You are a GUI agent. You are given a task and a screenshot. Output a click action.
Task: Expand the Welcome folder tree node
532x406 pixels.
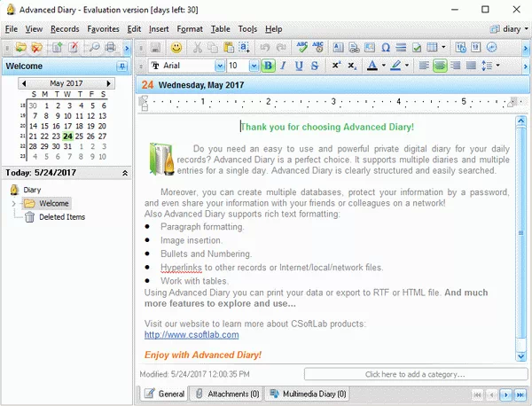click(x=13, y=204)
